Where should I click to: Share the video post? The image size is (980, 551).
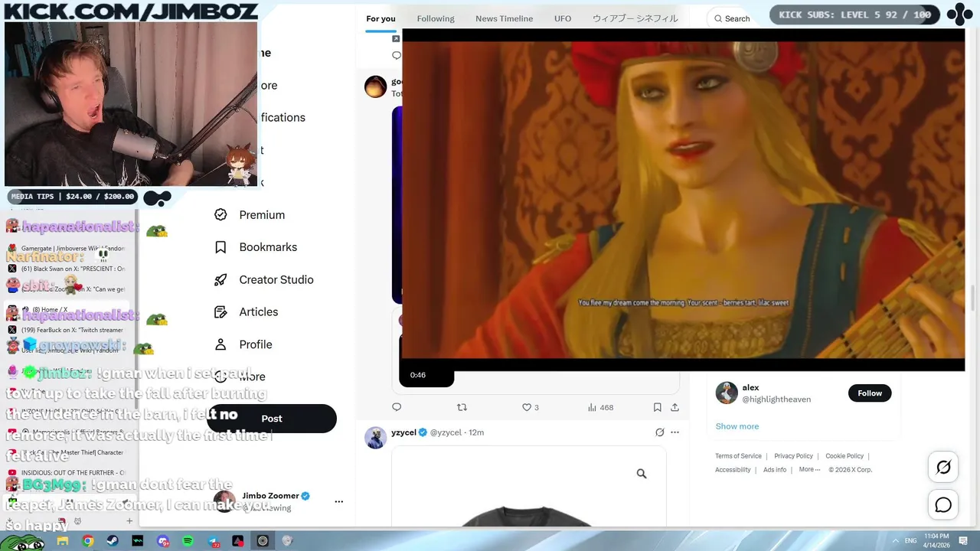(x=675, y=407)
